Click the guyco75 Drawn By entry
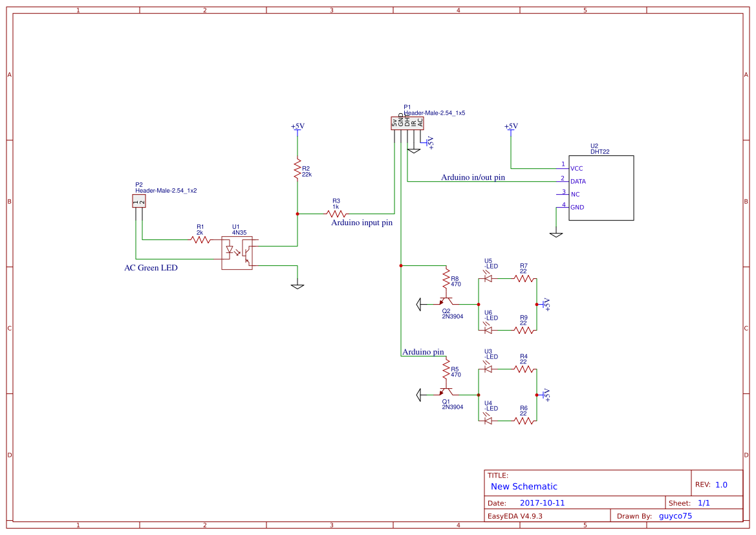The width and height of the screenshot is (756, 535). pyautogui.click(x=675, y=516)
